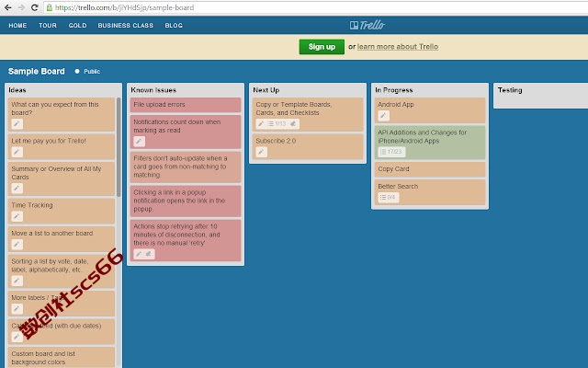Click the Ideas list vertical scrollbar
This screenshot has height=368, width=588.
tap(119, 147)
